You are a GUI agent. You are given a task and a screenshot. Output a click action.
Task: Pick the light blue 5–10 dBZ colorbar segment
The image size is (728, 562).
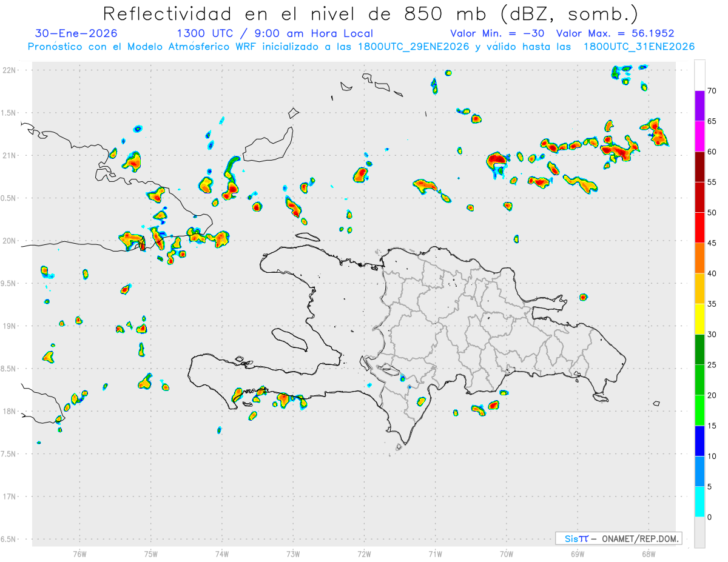[699, 471]
